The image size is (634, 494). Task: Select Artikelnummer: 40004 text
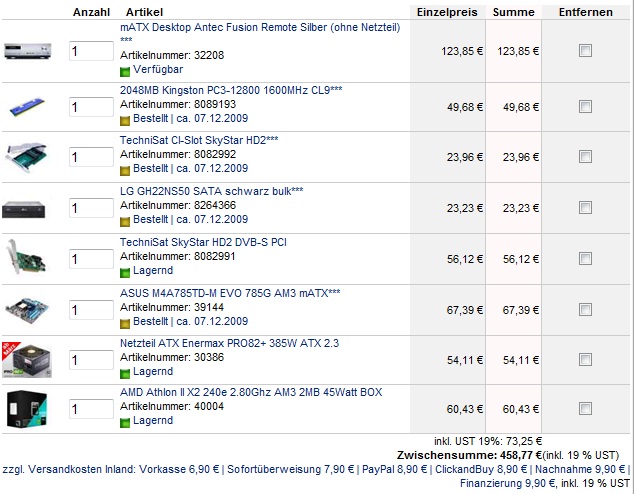pyautogui.click(x=172, y=406)
